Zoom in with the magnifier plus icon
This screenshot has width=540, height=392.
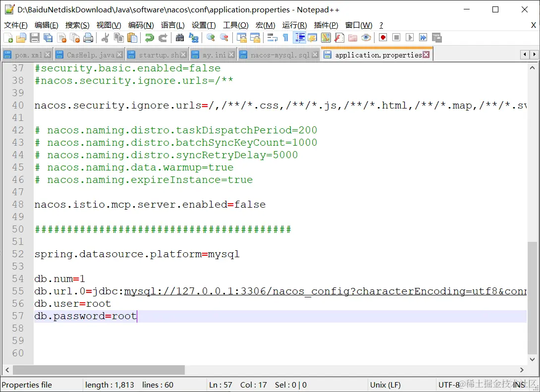click(x=211, y=38)
